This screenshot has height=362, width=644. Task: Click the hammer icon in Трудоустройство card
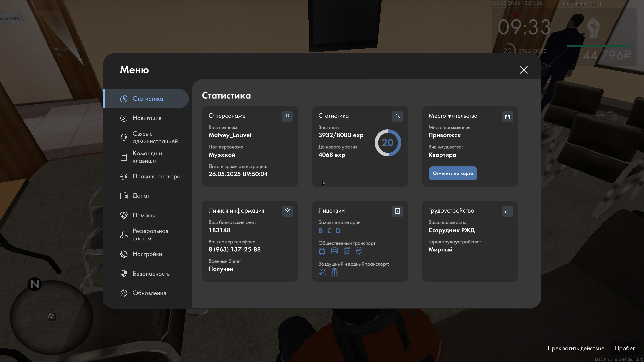[x=507, y=211]
